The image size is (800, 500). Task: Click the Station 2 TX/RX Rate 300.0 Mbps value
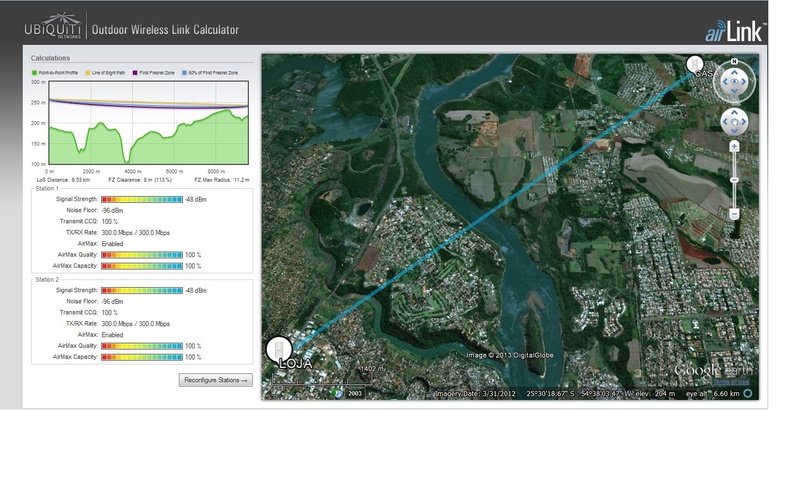point(136,324)
